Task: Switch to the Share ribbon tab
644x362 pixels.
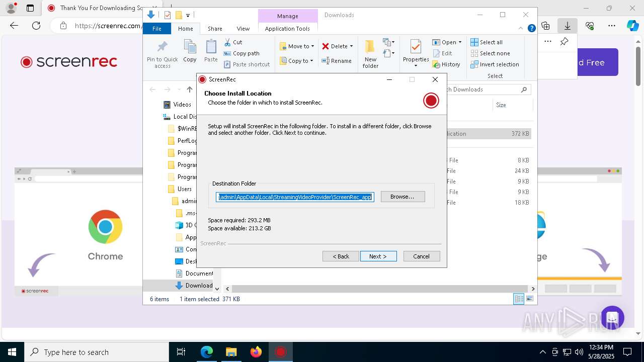Action: (215, 29)
